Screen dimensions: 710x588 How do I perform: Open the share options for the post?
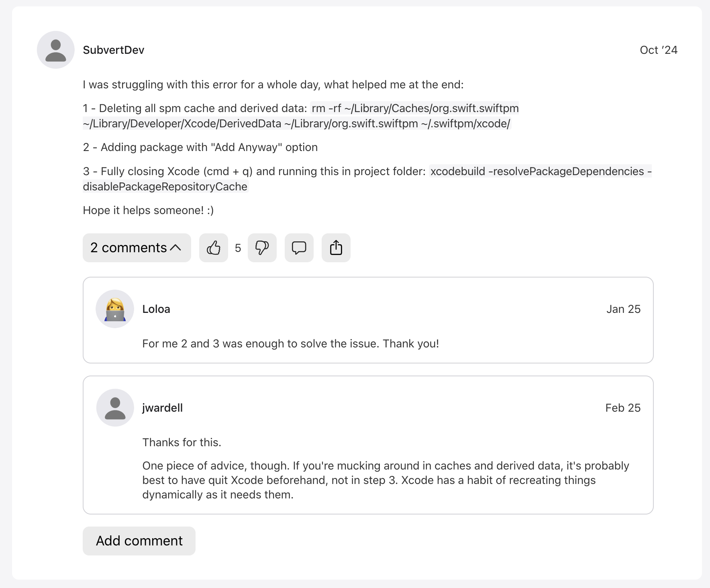[x=336, y=248]
